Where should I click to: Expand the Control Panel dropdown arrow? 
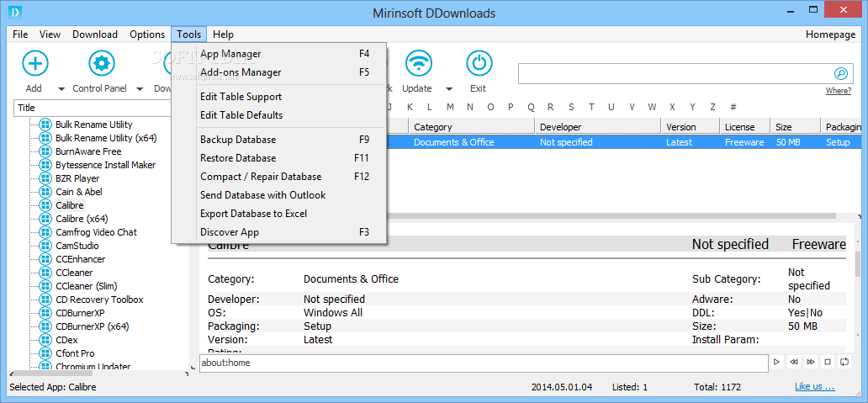(x=140, y=88)
